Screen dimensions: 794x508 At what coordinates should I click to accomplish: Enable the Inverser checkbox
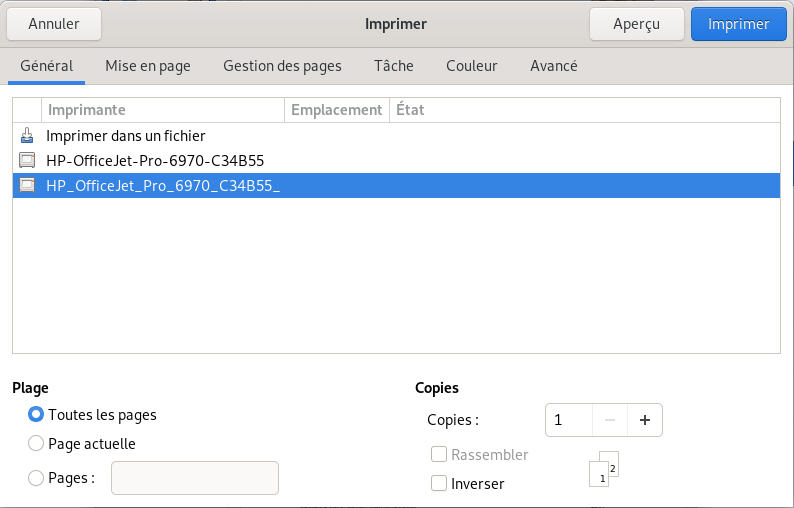coord(439,484)
